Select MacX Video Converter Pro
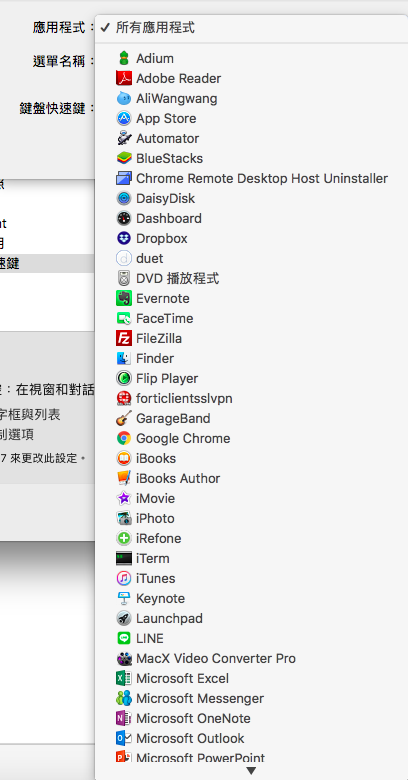 pyautogui.click(x=251, y=659)
